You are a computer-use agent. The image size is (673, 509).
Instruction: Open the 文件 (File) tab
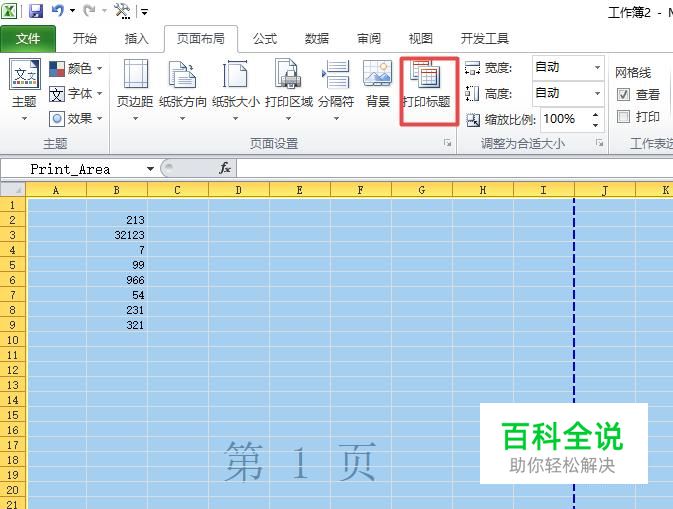(x=28, y=39)
